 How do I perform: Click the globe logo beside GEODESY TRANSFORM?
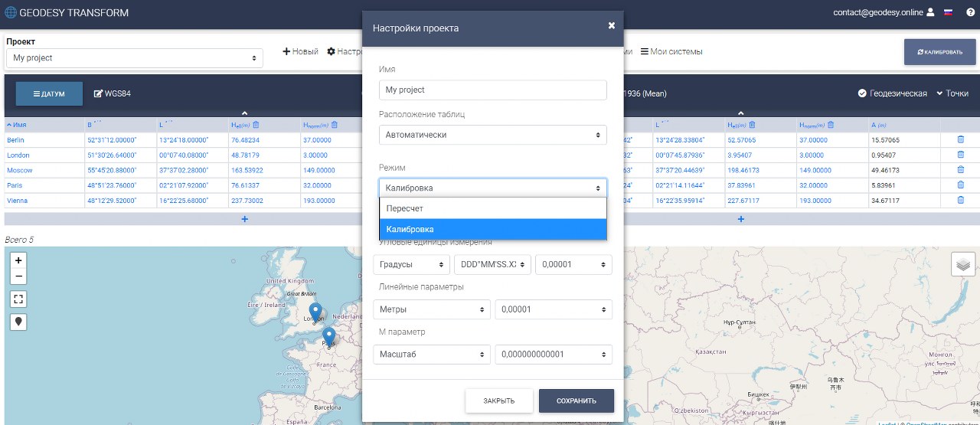(x=11, y=13)
